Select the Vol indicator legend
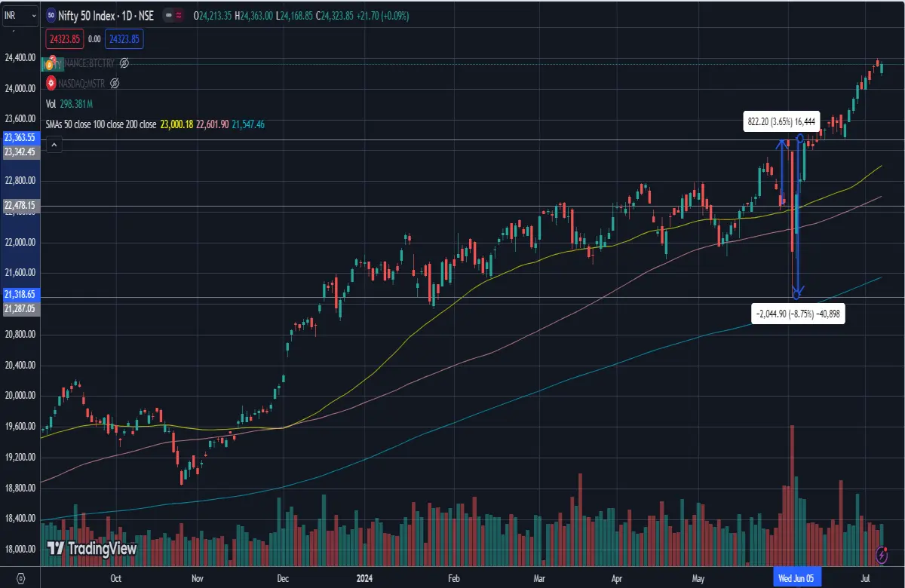The height and width of the screenshot is (588, 905). (51, 103)
